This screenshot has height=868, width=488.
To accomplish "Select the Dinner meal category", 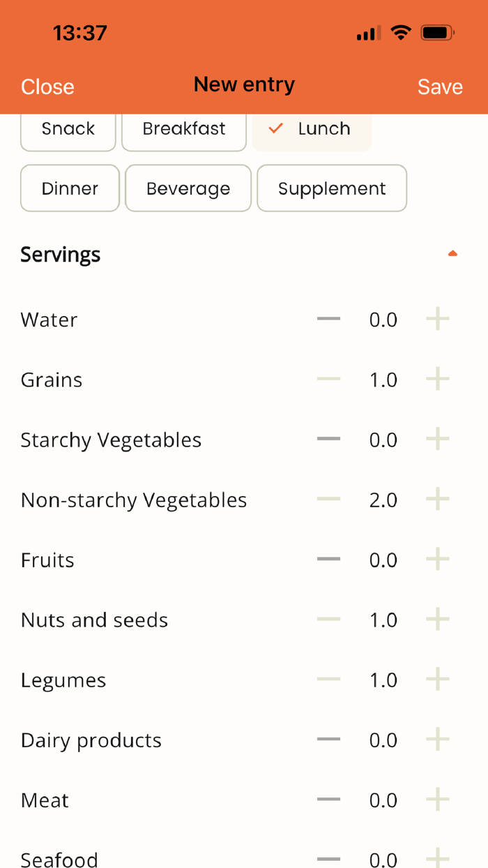I will coord(70,188).
